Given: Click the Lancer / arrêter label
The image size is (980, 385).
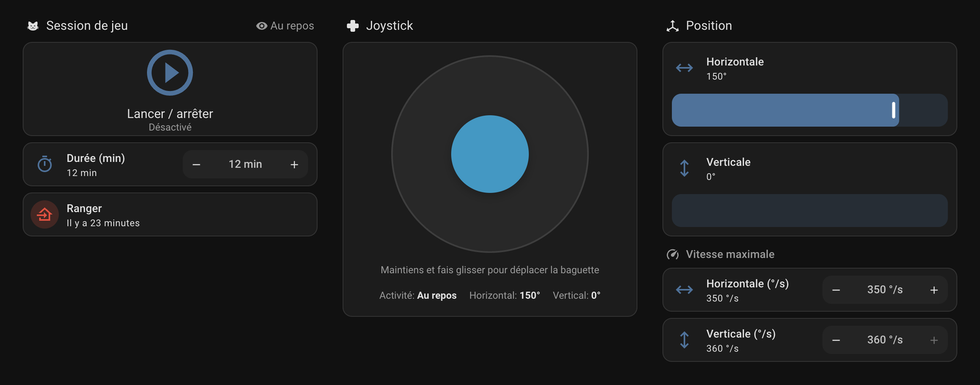Looking at the screenshot, I should pos(170,114).
